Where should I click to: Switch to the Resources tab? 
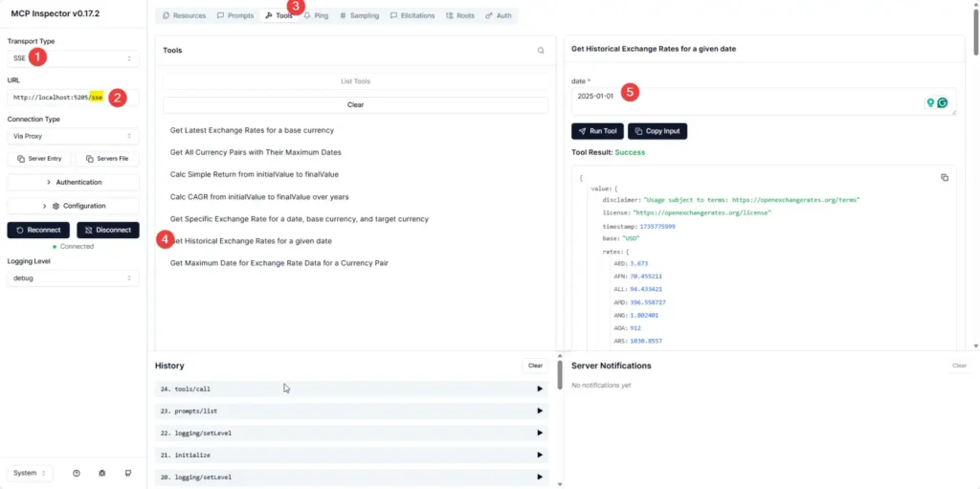click(184, 16)
